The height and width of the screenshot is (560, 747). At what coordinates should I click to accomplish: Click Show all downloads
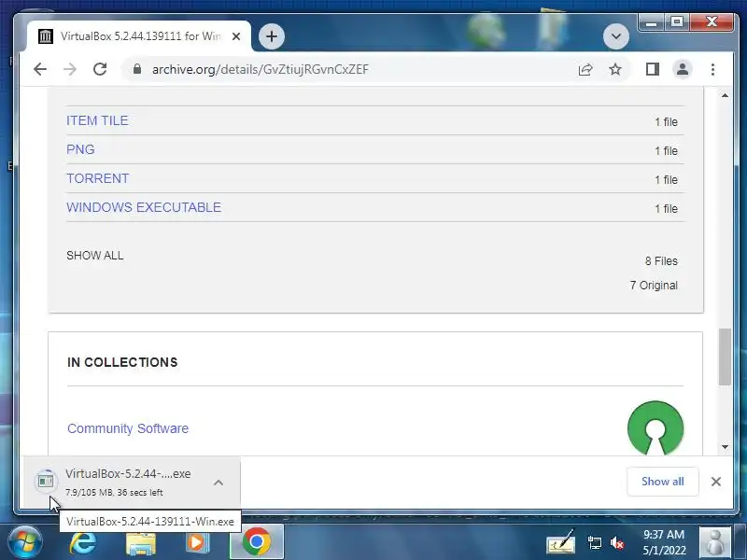[663, 482]
